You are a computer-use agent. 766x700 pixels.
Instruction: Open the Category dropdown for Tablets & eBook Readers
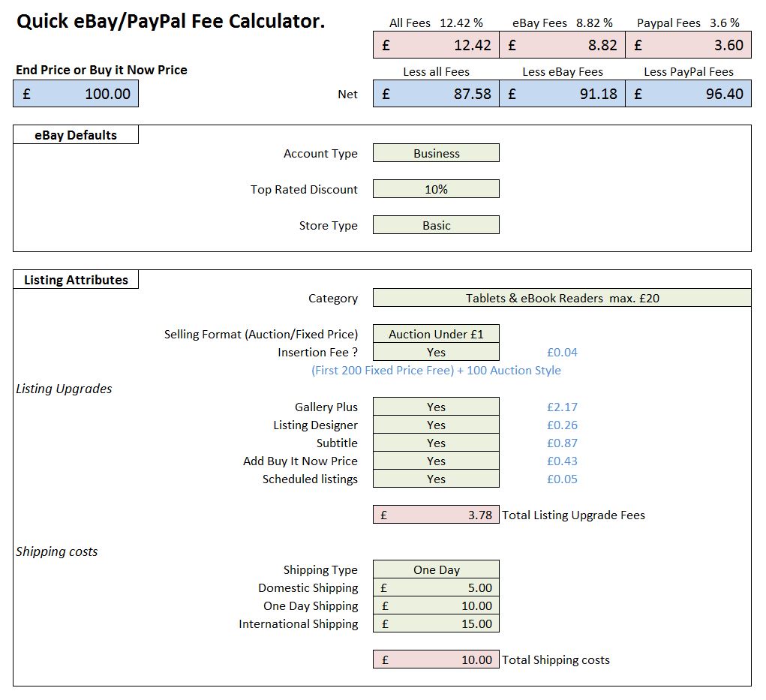coord(561,298)
